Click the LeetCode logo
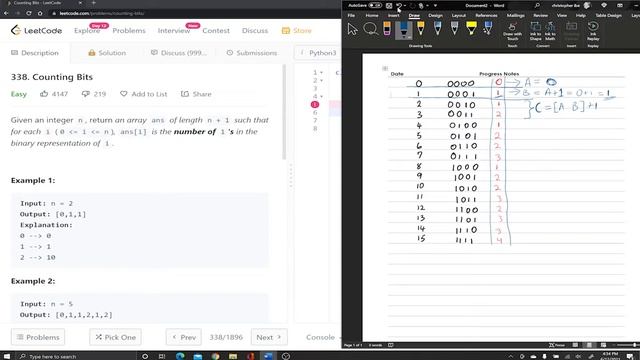The width and height of the screenshot is (640, 360). [x=36, y=30]
